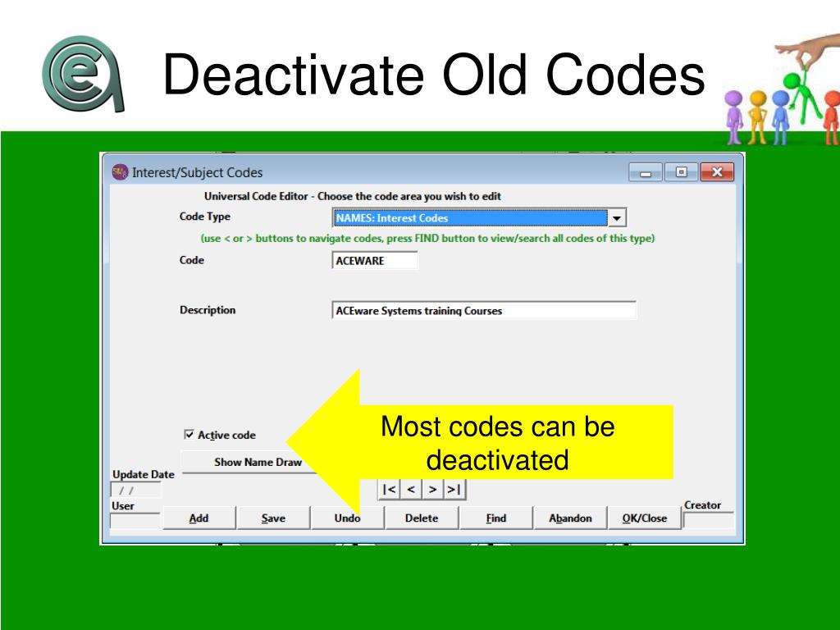Click the Description text field
The width and height of the screenshot is (840, 630).
484,311
